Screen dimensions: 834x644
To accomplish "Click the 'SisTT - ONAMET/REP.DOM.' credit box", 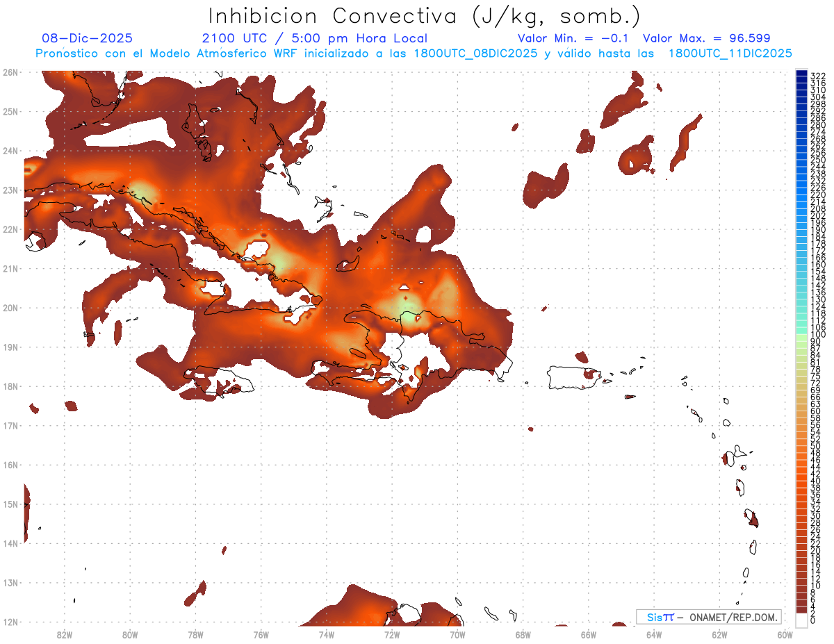I will [x=709, y=617].
